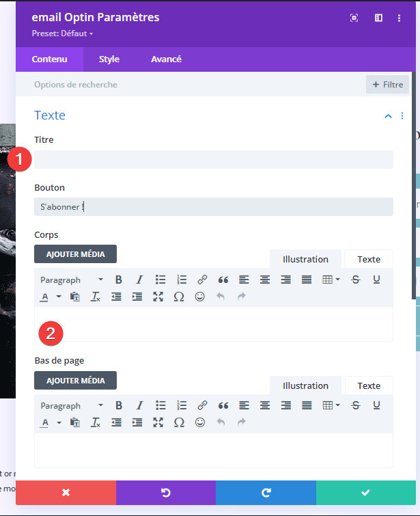Open text color dropdown in Bas de page editor
The width and height of the screenshot is (420, 516).
59,422
